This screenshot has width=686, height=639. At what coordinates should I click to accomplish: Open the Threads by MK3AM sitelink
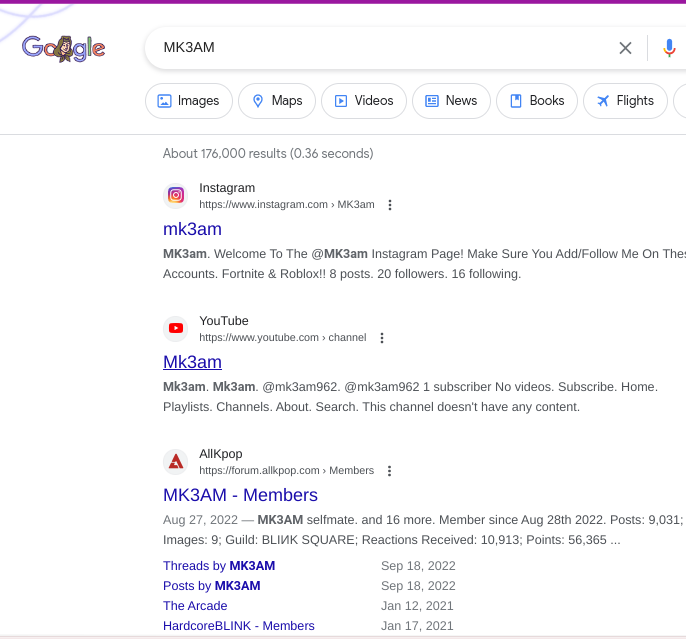coord(219,566)
